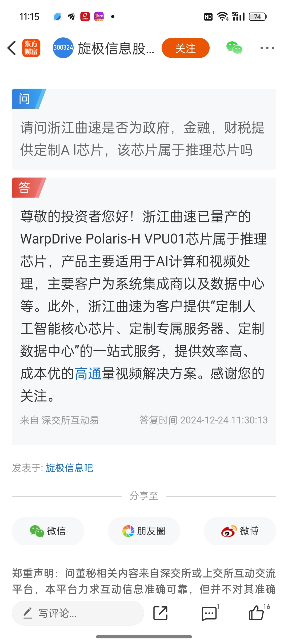The height and width of the screenshot is (644, 288).
Task: Share to 微博
Action: coord(240,531)
